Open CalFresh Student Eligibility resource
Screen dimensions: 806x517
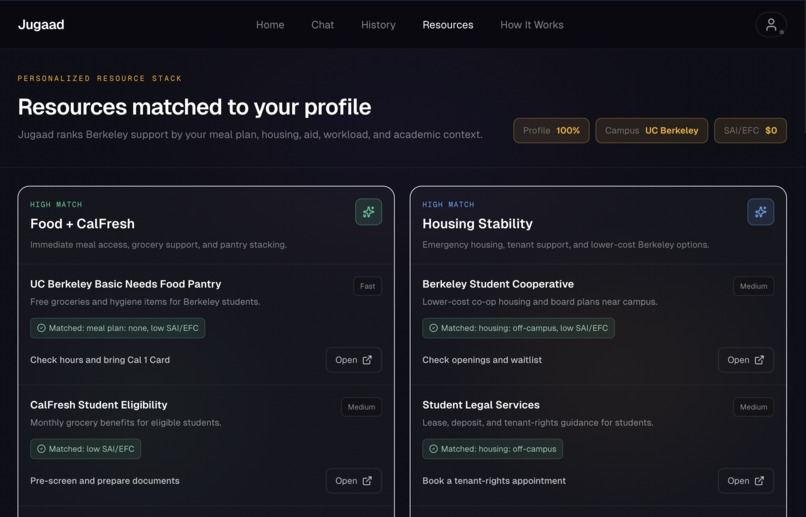354,481
